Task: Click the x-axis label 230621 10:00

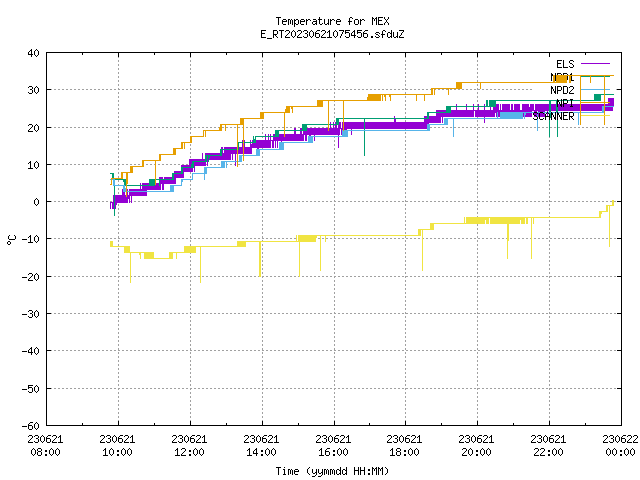Action: click(x=117, y=446)
